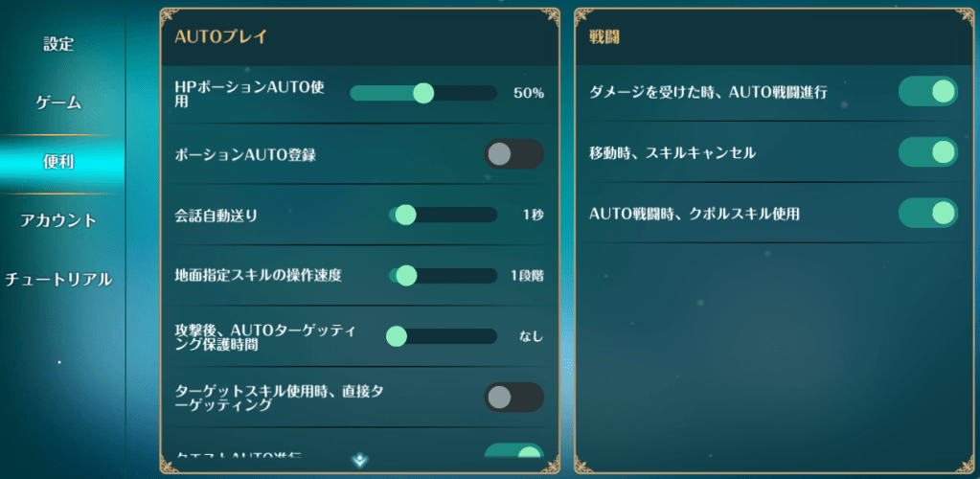Image resolution: width=980 pixels, height=479 pixels.
Task: Click the 会話自動送り slider knob
Action: pyautogui.click(x=405, y=215)
